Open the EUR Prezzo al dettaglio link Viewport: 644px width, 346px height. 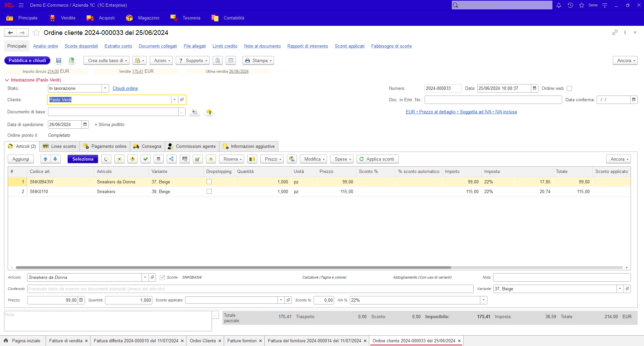[461, 112]
